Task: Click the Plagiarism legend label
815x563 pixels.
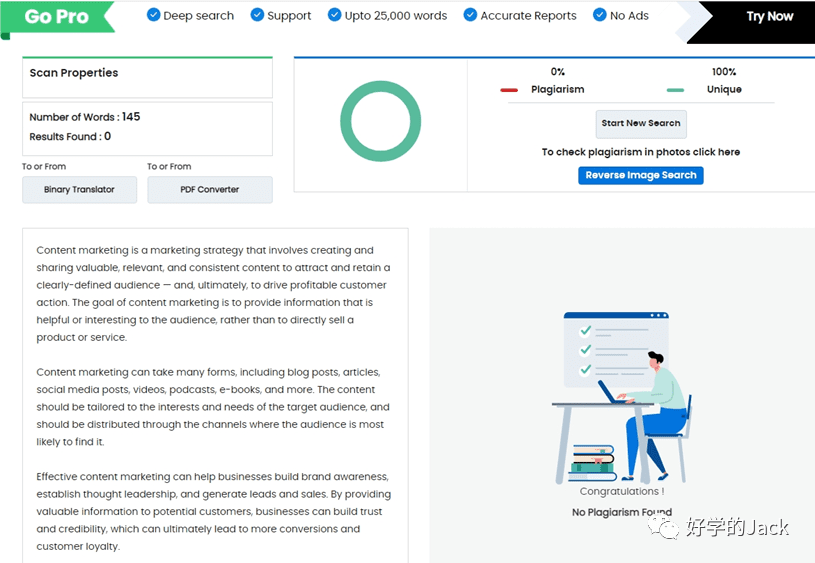Action: coord(558,89)
